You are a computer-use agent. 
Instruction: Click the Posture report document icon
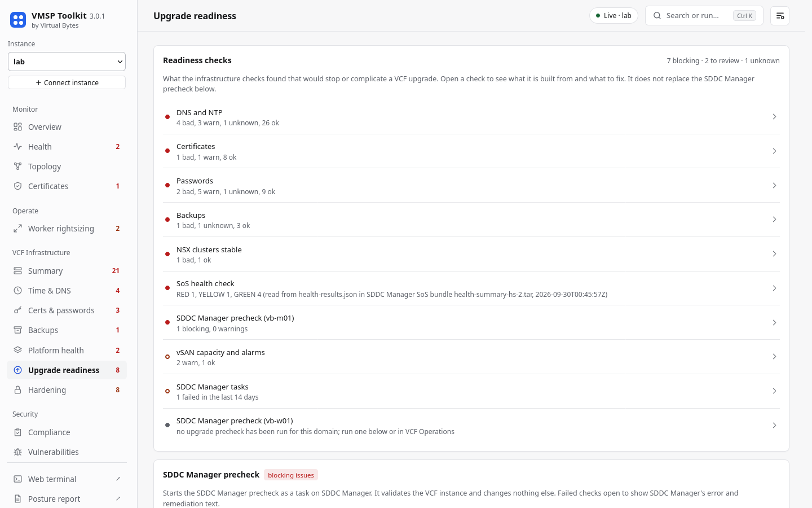[18, 499]
